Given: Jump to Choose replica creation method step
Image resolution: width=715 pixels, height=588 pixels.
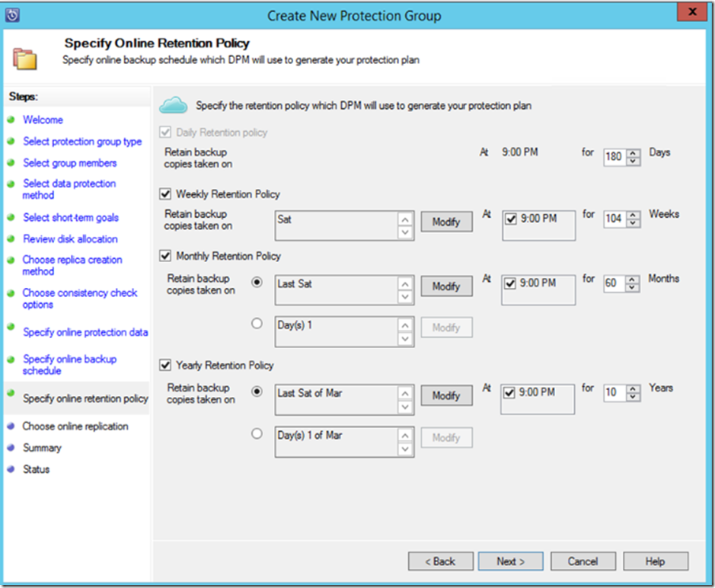Looking at the screenshot, I should [72, 265].
